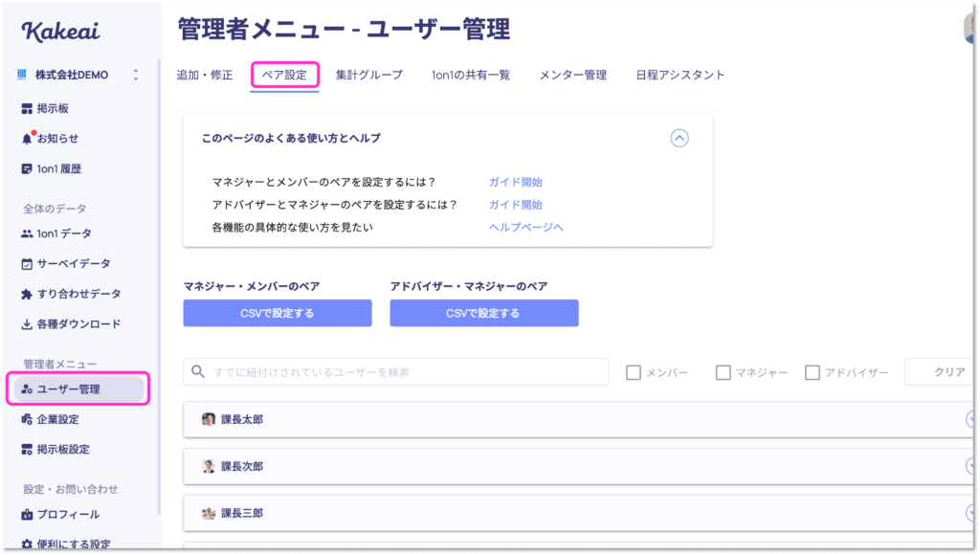Open サーベイデータ calendar icon
Viewport: 980px width, 555px height.
pyautogui.click(x=27, y=264)
